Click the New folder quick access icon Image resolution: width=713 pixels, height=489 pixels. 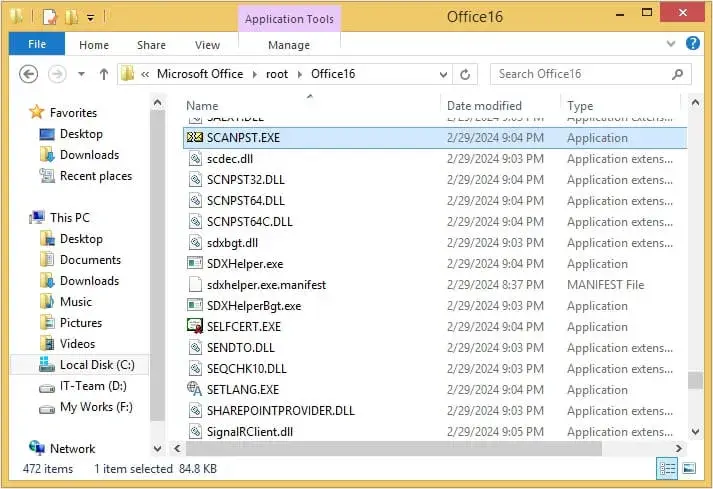point(71,17)
